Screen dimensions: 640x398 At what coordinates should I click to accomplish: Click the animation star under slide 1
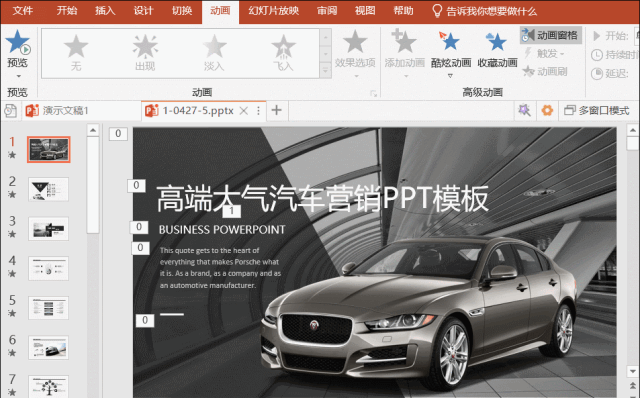click(x=12, y=155)
